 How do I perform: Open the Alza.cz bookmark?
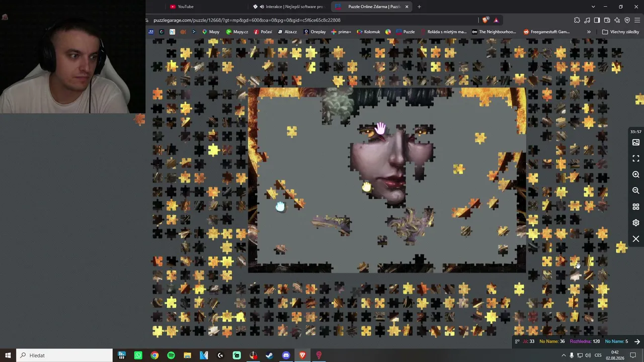pos(287,32)
